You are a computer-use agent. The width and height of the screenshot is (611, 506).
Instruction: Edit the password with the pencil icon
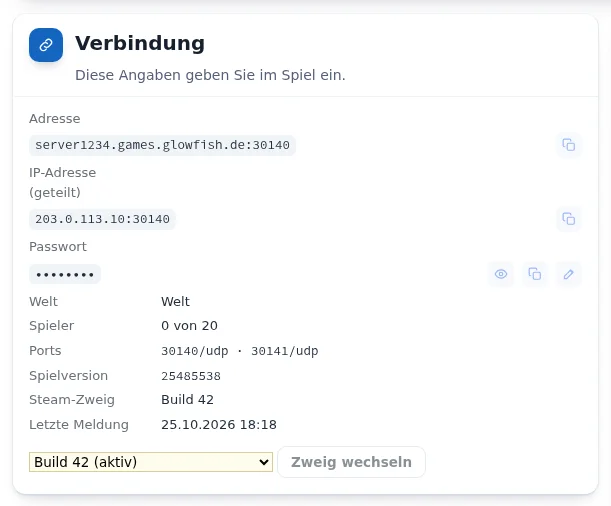[x=569, y=274]
